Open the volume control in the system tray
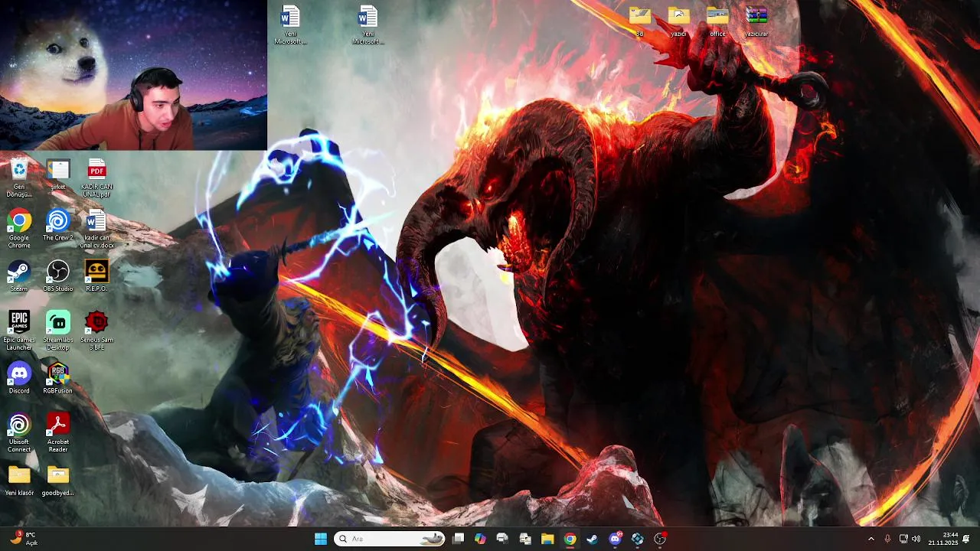Viewport: 980px width, 551px height. click(x=916, y=539)
